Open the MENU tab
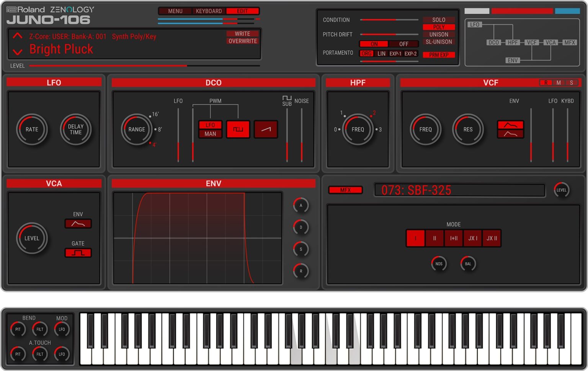Screen dimensions: 588x371 tap(175, 11)
